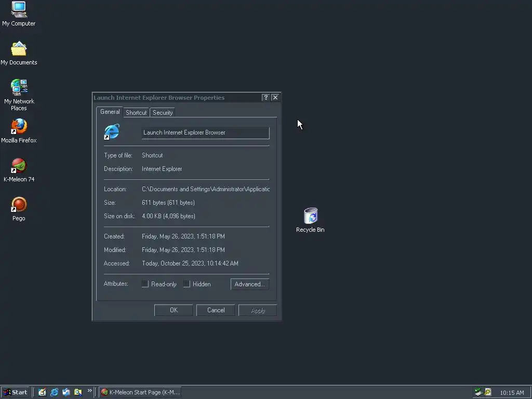The width and height of the screenshot is (532, 399).
Task: Click the disabled Apply button
Action: 258,310
